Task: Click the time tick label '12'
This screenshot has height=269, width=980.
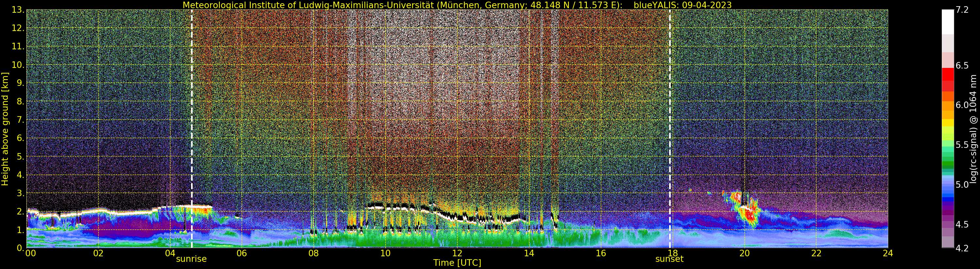Action: pos(457,253)
